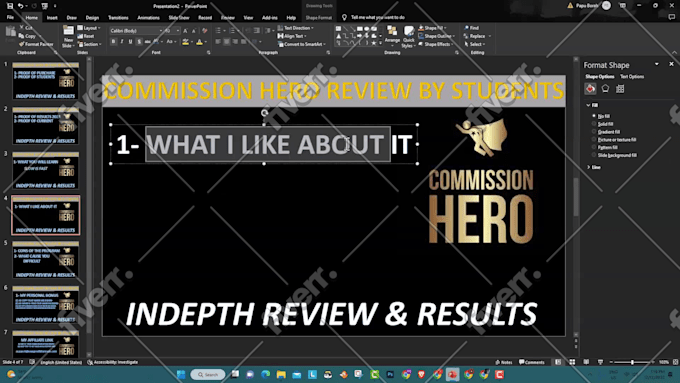
Task: Select the Pattern fill option
Action: coord(605,147)
